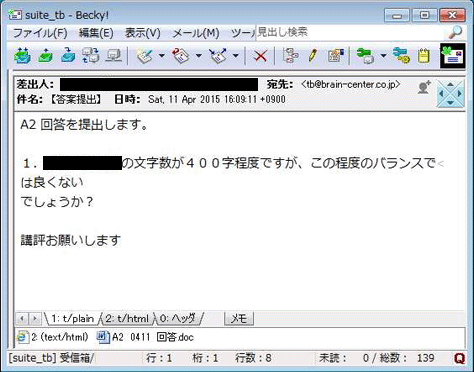Click the [suite_tb] 受信箱/ status entry
Screen dimensions: 474x372
click(52, 358)
